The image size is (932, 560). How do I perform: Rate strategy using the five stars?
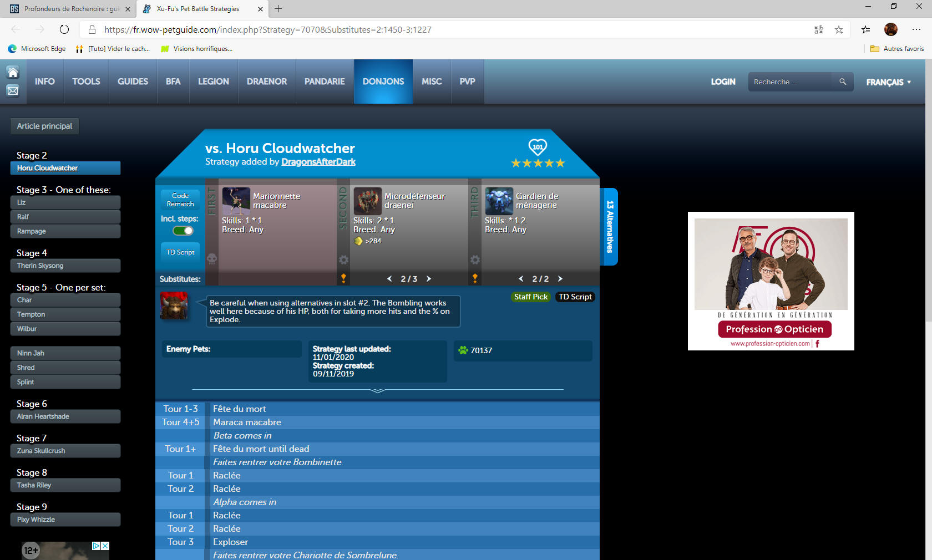click(x=538, y=163)
